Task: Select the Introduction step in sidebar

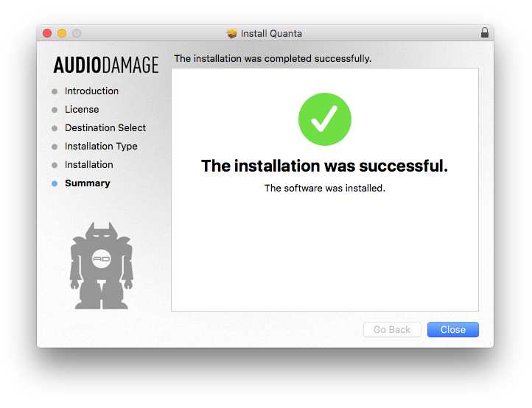Action: 91,91
